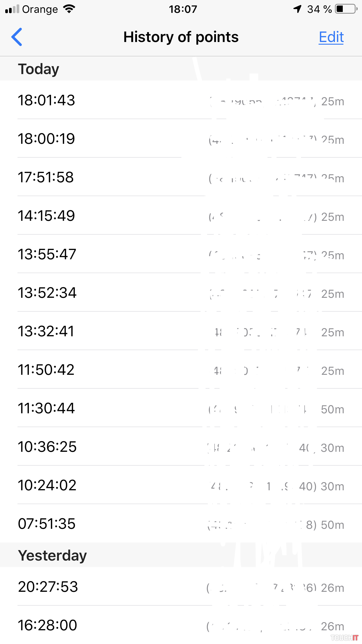Screen dimensions: 362x644
Task: Tap the 10:36:25 point entry
Action: pyautogui.click(x=181, y=447)
